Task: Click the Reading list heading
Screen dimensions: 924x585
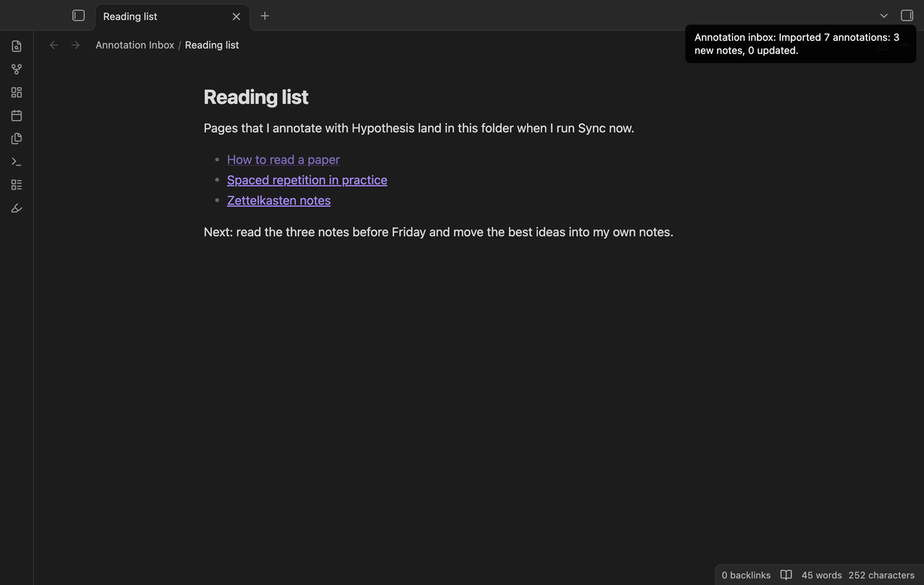Action: 256,97
